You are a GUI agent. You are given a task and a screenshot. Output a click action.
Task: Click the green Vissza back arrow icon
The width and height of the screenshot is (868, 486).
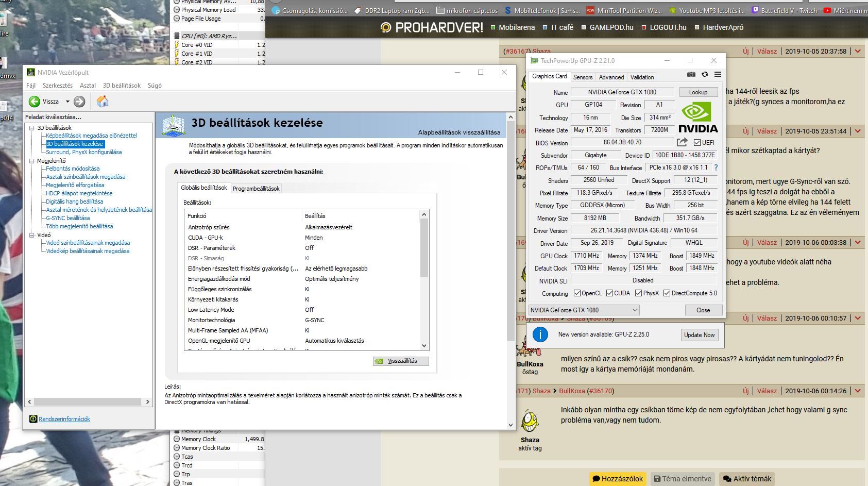point(35,102)
